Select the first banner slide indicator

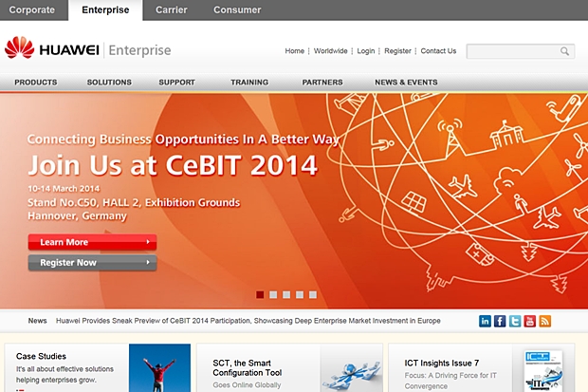[260, 295]
